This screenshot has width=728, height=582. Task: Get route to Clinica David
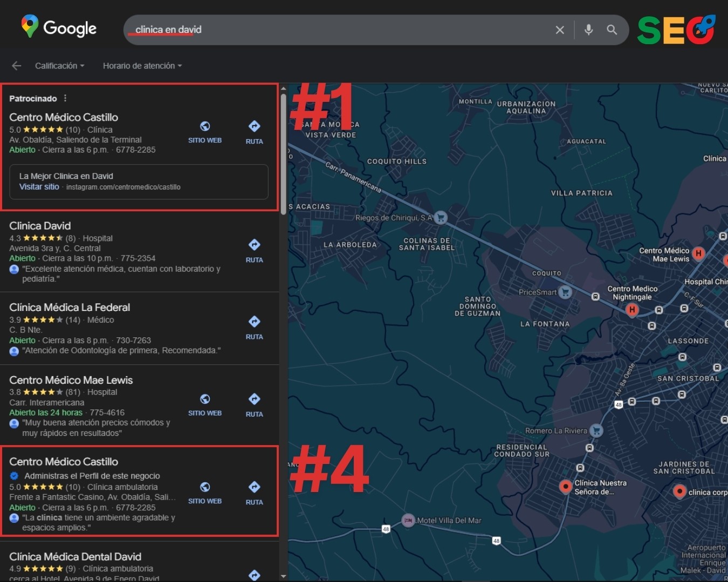[x=255, y=251]
